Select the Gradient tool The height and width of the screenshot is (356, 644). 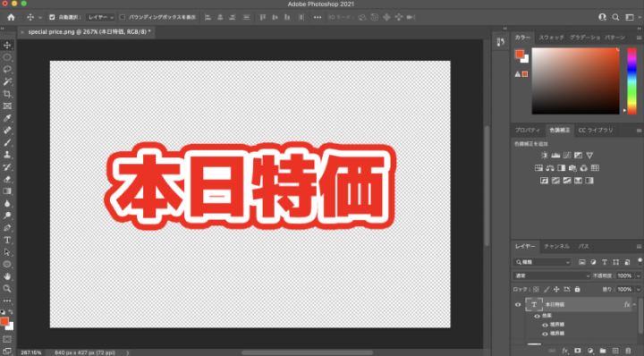click(7, 191)
